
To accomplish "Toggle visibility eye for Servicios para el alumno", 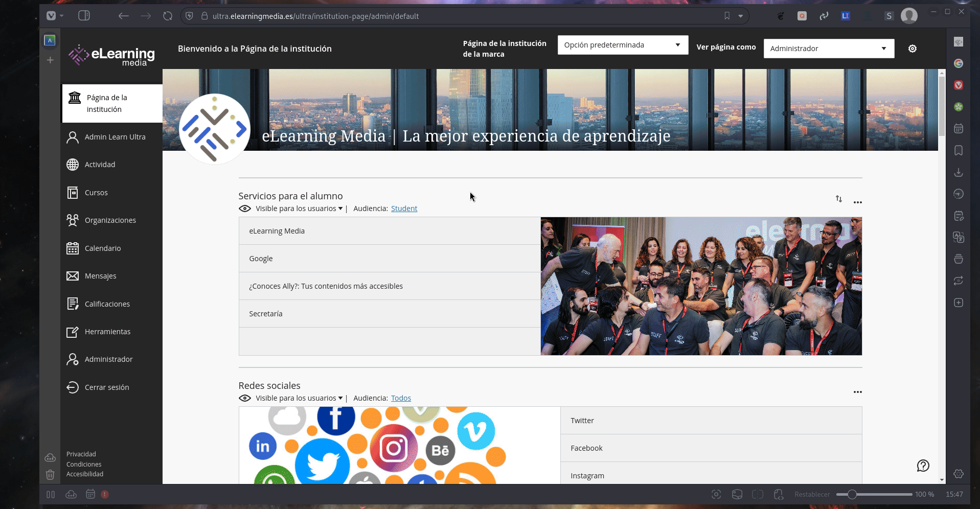I will [x=245, y=209].
